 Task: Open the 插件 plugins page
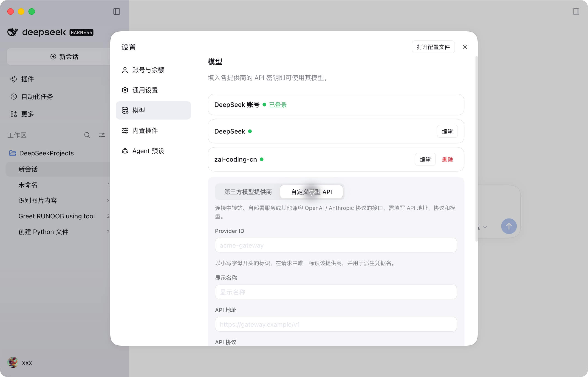(22, 79)
